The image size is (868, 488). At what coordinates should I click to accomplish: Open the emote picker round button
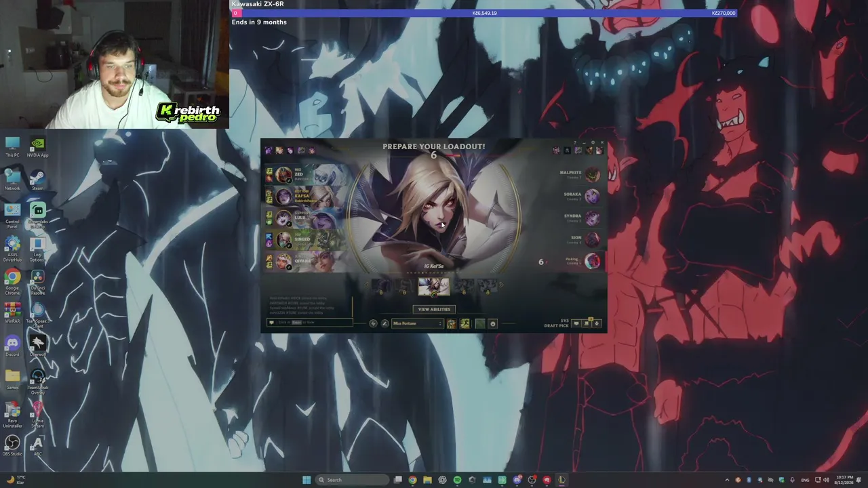tap(493, 323)
